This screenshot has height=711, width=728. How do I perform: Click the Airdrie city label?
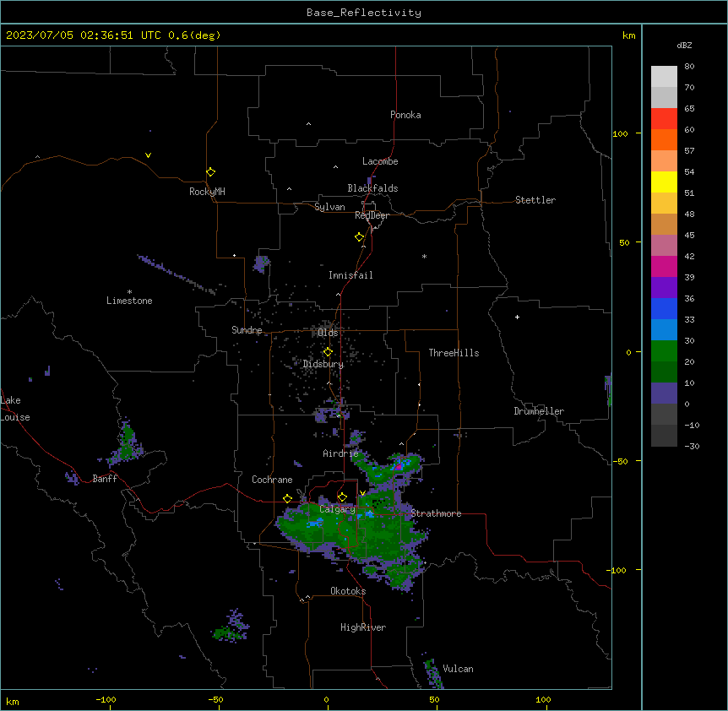click(340, 453)
